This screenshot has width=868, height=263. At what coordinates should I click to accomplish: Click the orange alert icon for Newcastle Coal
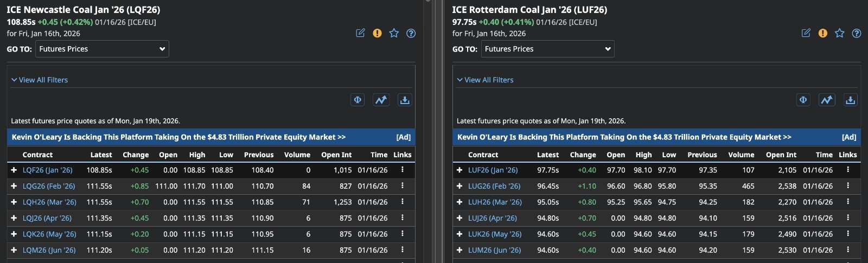pos(377,33)
